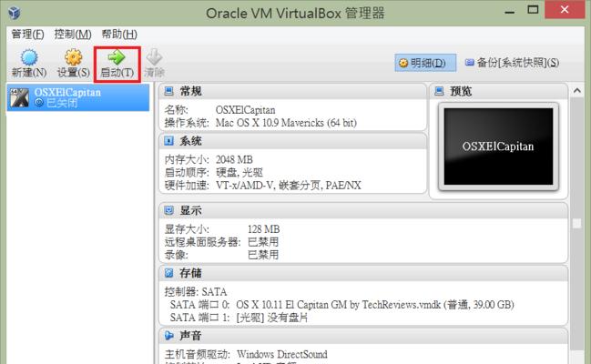Click the 常规 section icon

pos(168,91)
